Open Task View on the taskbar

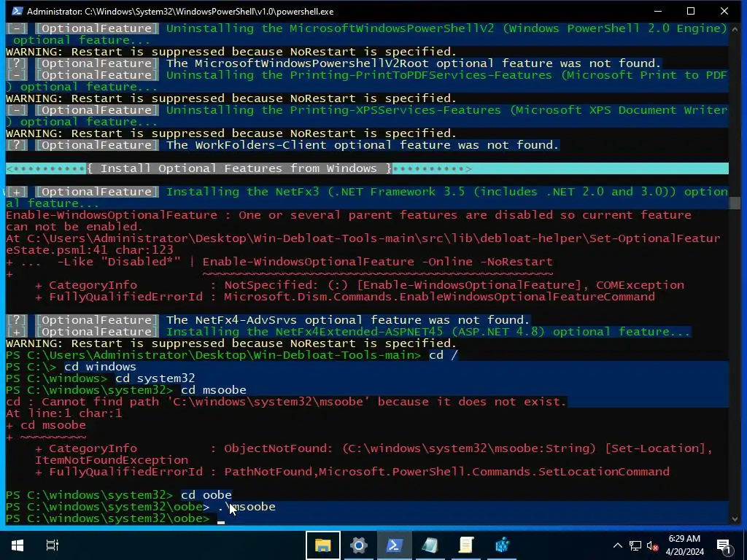click(52, 545)
